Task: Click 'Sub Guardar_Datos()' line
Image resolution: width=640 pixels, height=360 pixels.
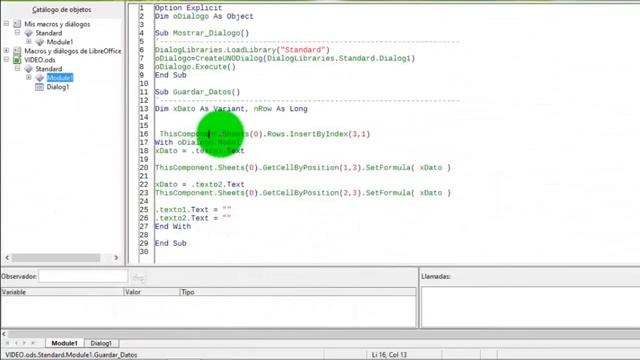Action: [x=198, y=92]
